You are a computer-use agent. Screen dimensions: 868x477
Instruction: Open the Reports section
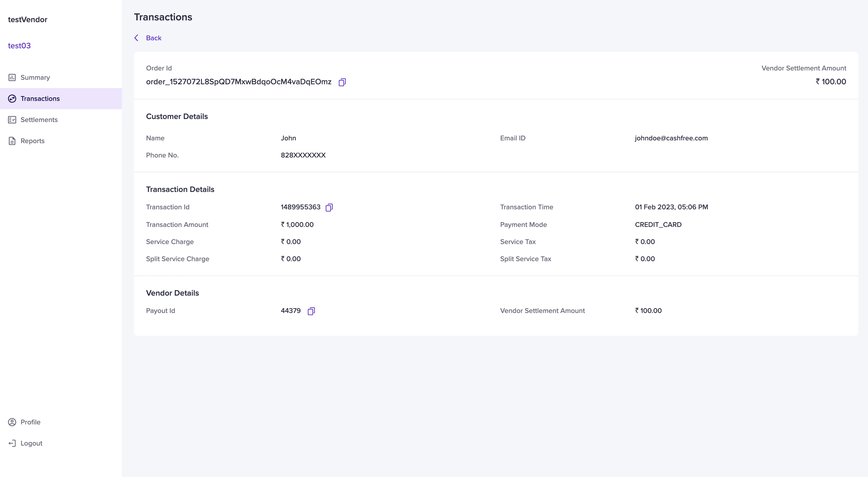32,141
